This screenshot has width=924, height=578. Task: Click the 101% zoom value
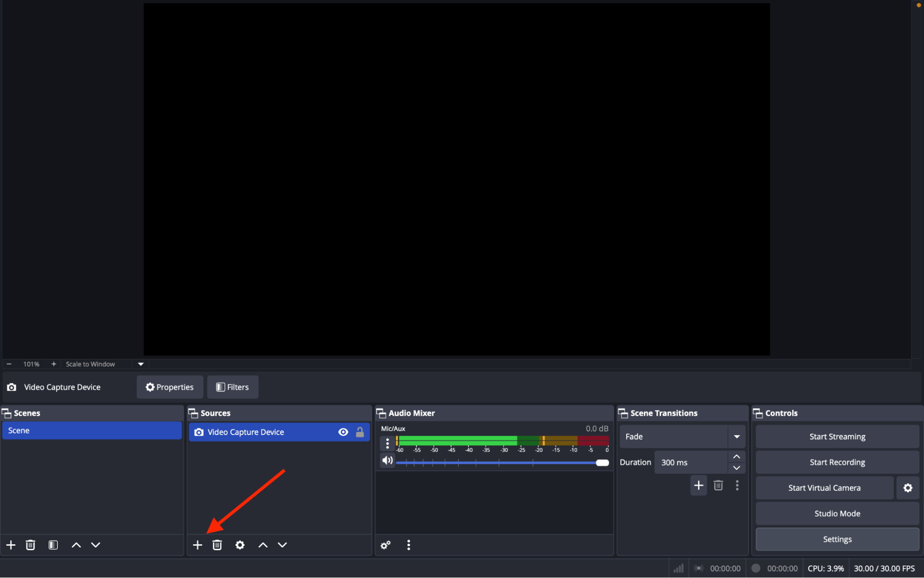(x=31, y=364)
